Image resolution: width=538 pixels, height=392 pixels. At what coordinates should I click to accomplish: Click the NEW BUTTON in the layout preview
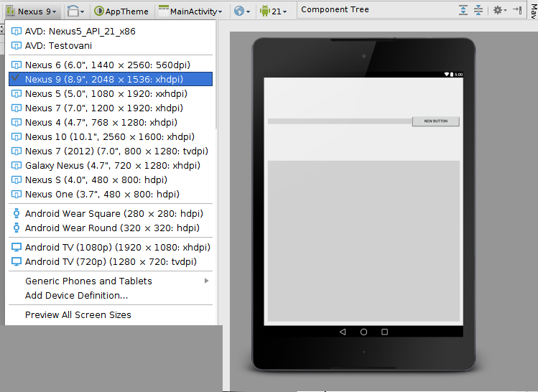(x=436, y=121)
